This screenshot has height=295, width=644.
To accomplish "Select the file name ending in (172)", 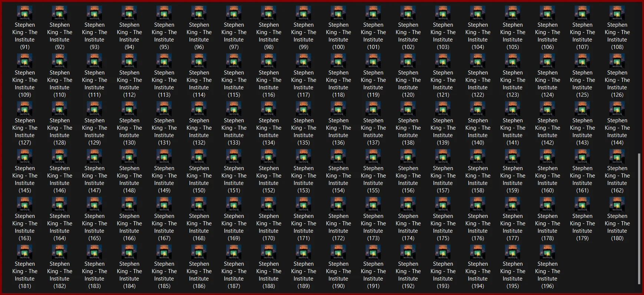I will tap(338, 227).
